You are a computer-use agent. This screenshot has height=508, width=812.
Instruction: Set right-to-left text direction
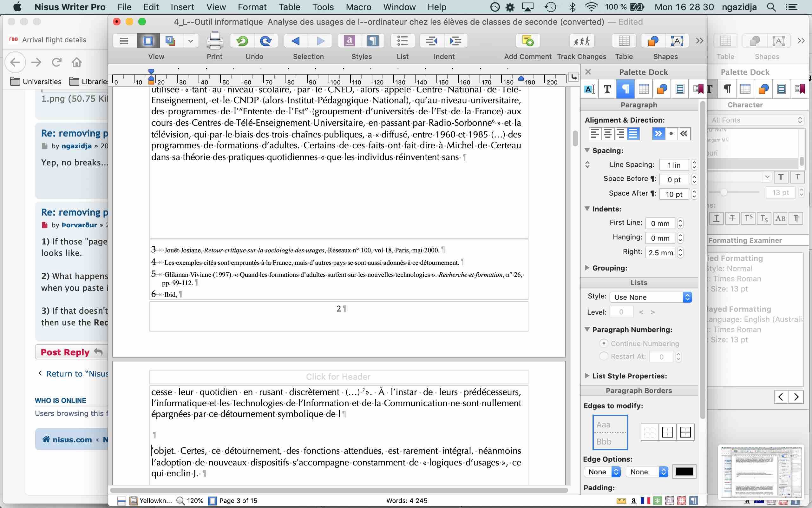684,134
